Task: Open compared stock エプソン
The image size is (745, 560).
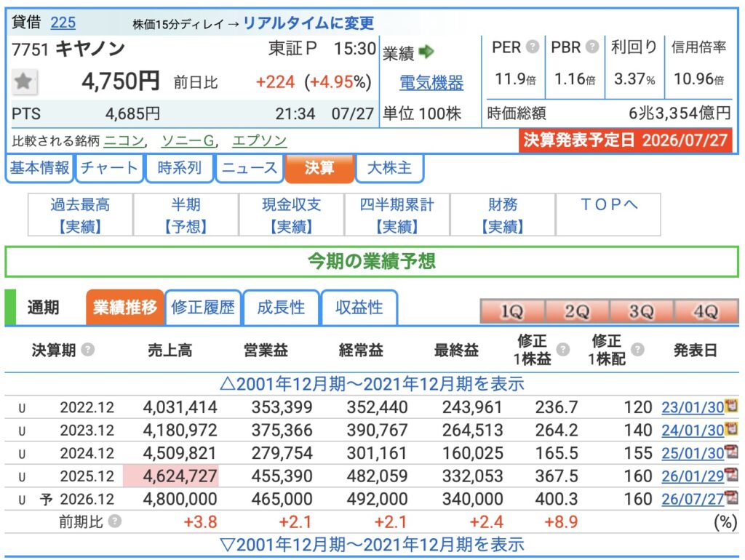Action: pos(260,140)
